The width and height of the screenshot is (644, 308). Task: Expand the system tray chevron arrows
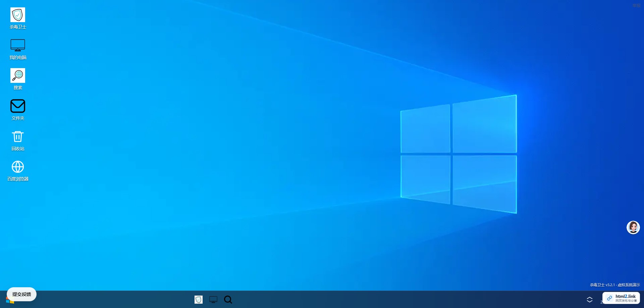click(590, 300)
